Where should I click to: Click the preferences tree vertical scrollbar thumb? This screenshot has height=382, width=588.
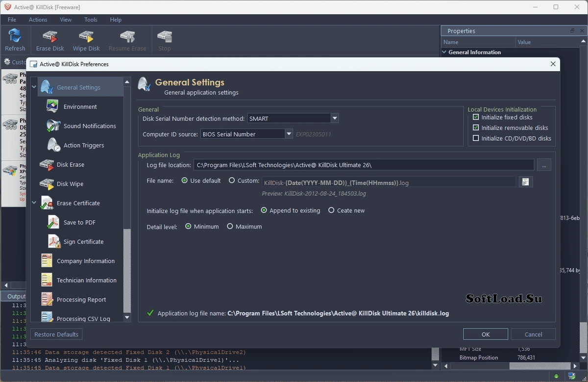click(x=127, y=271)
